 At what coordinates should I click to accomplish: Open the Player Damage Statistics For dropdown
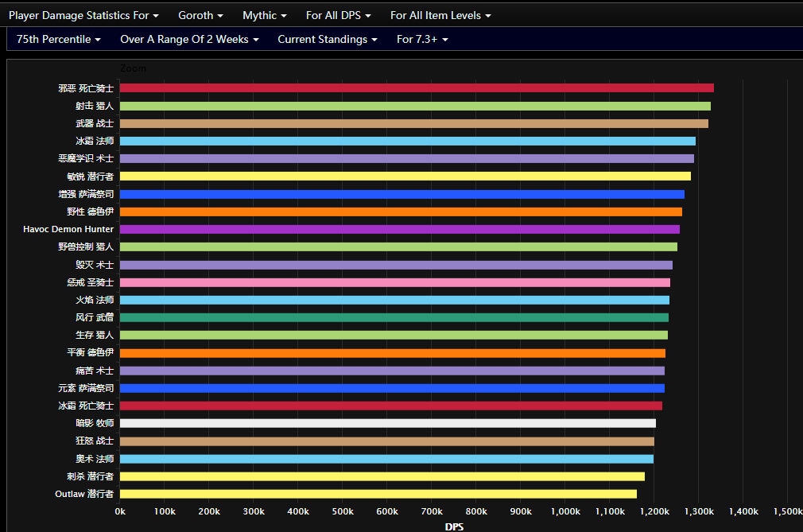coord(83,15)
